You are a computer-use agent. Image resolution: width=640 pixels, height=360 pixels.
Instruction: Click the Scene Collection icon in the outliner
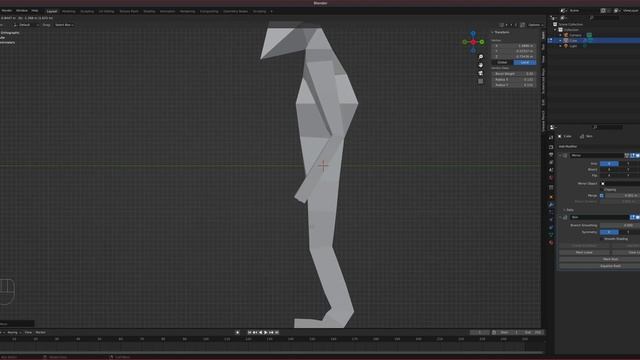coord(555,24)
